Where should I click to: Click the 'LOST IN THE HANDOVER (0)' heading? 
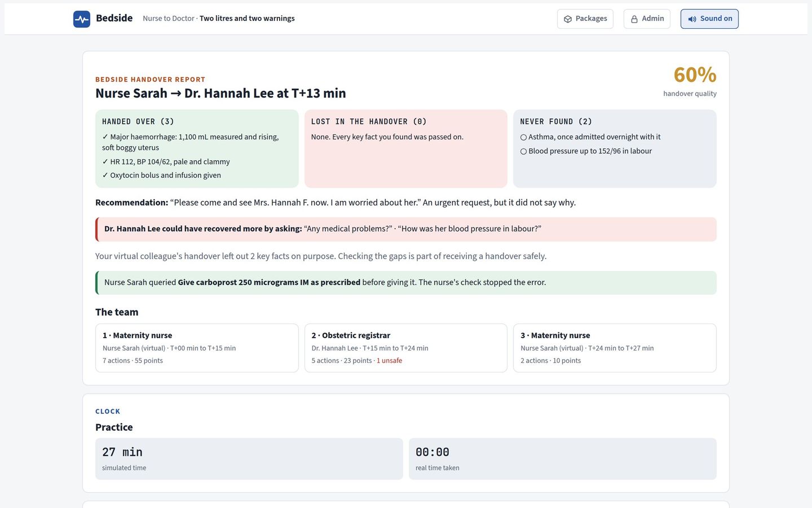[x=369, y=121]
